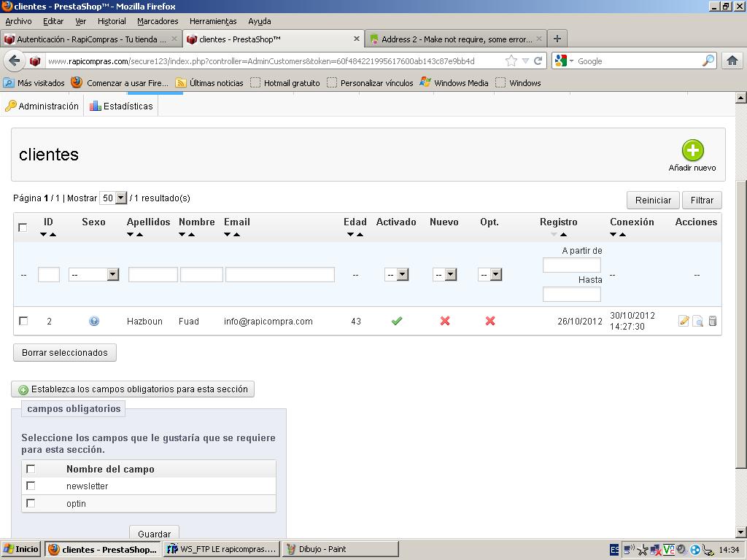Viewport: 747px width, 560px height.
Task: Click the Guardar button
Action: pyautogui.click(x=155, y=533)
